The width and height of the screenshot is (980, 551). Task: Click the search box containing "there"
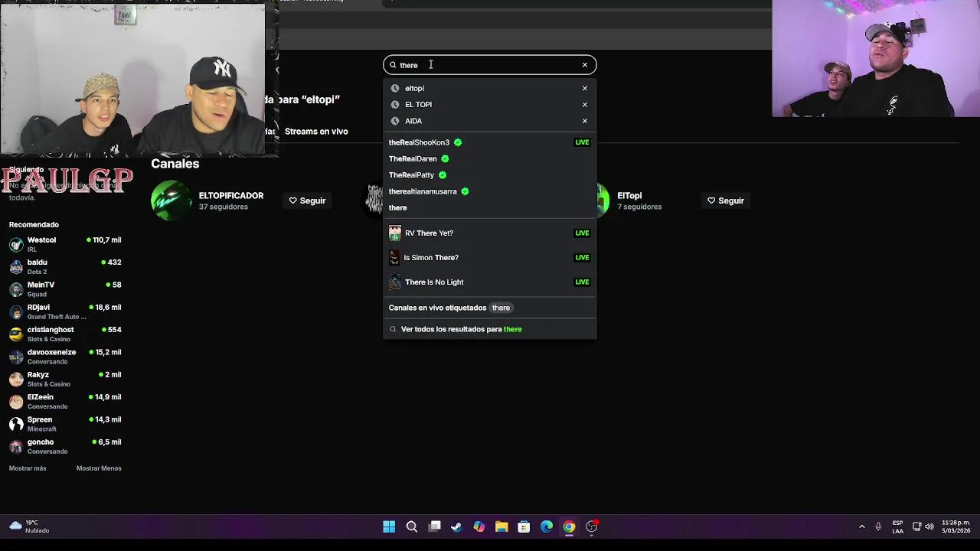(489, 65)
